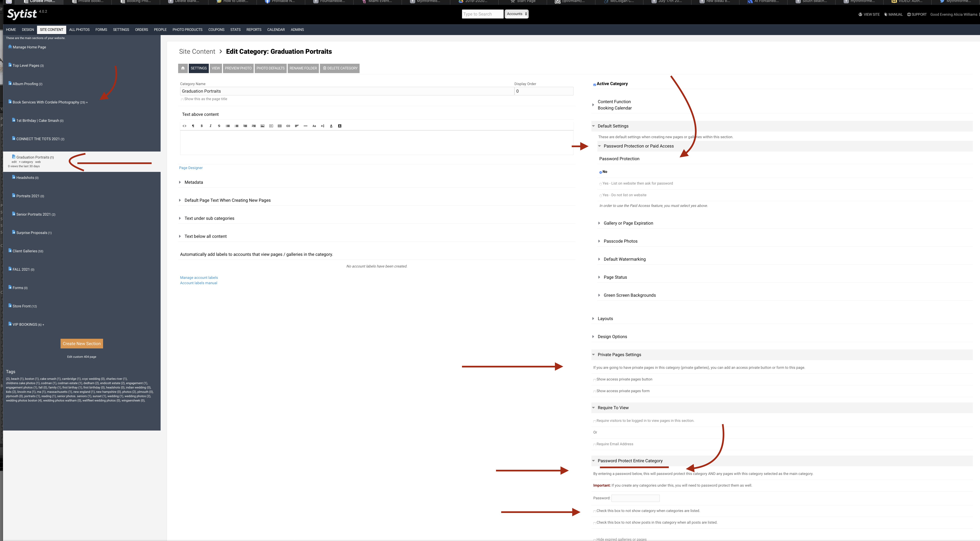Viewport: 980px width, 541px height.
Task: Click the View Site globe icon
Action: 861,15
